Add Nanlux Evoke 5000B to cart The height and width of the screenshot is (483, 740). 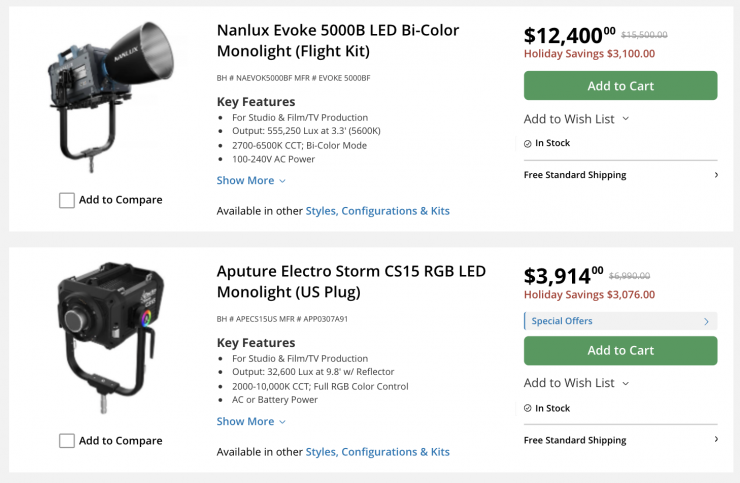coord(620,86)
